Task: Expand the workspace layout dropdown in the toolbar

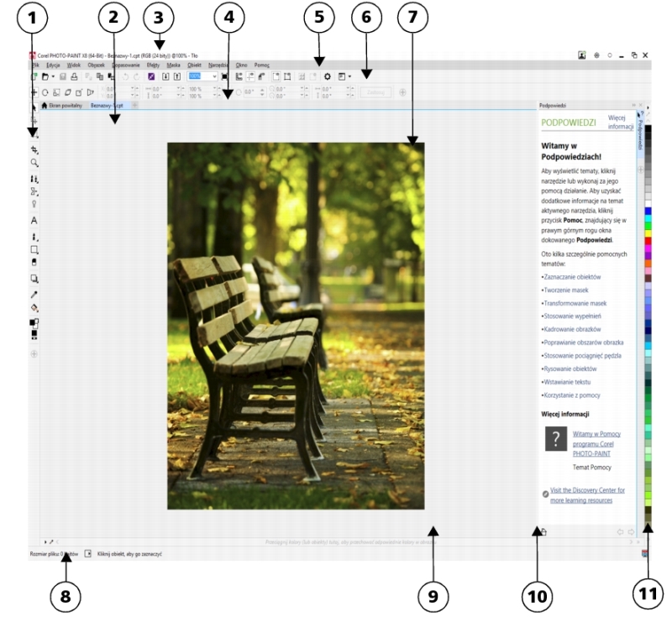Action: pos(349,76)
